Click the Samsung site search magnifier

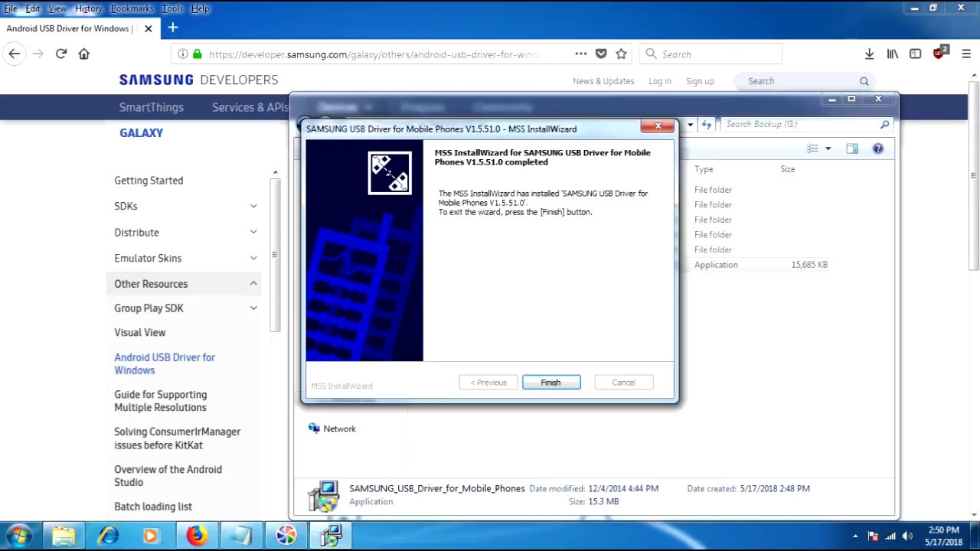[x=864, y=81]
